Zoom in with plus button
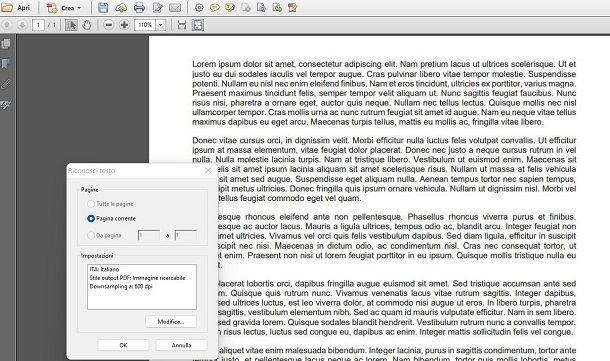 [x=124, y=25]
